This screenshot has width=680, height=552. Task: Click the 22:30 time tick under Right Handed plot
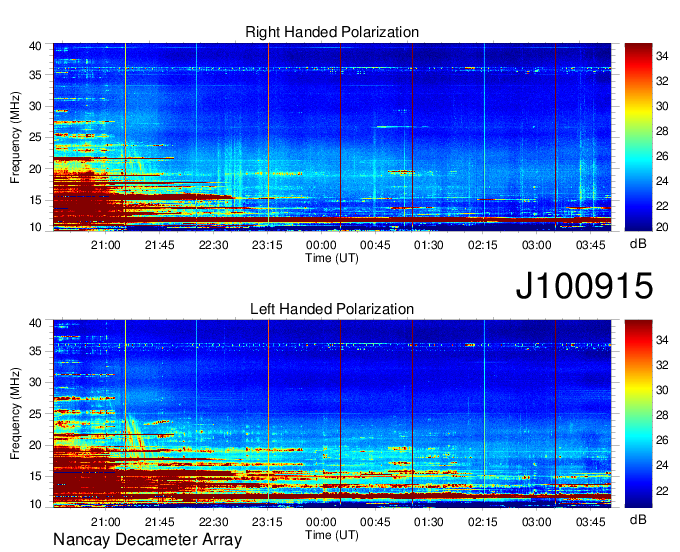[x=213, y=245]
